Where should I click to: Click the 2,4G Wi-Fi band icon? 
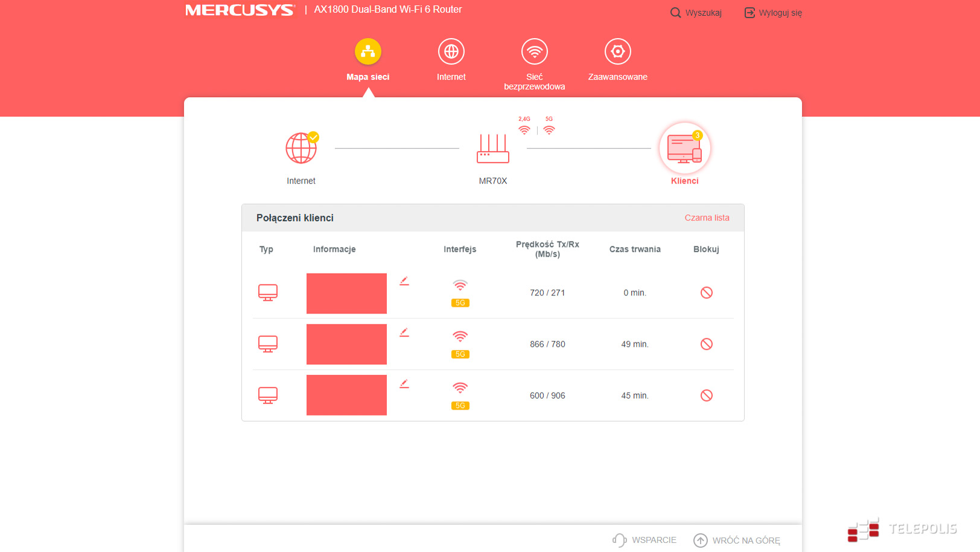coord(524,129)
